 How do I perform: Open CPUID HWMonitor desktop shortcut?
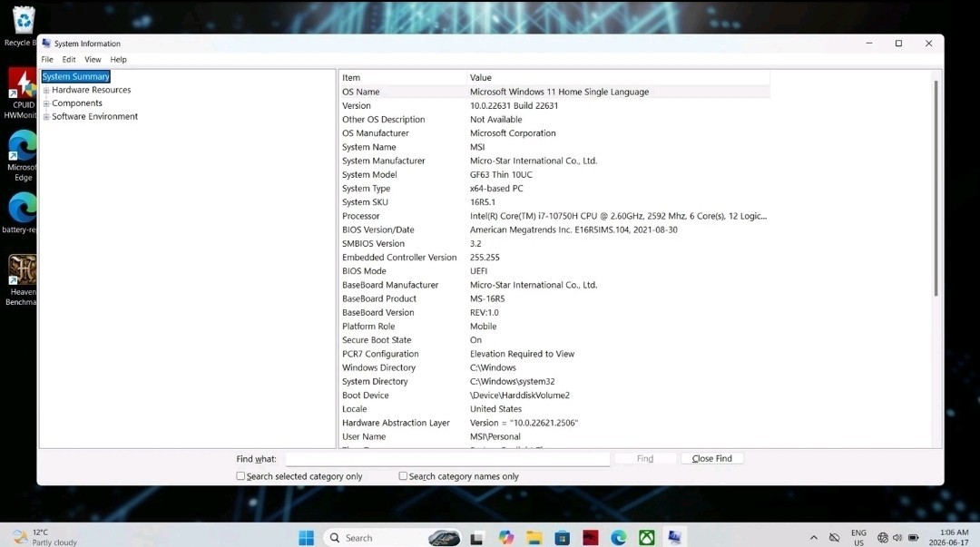[x=23, y=93]
